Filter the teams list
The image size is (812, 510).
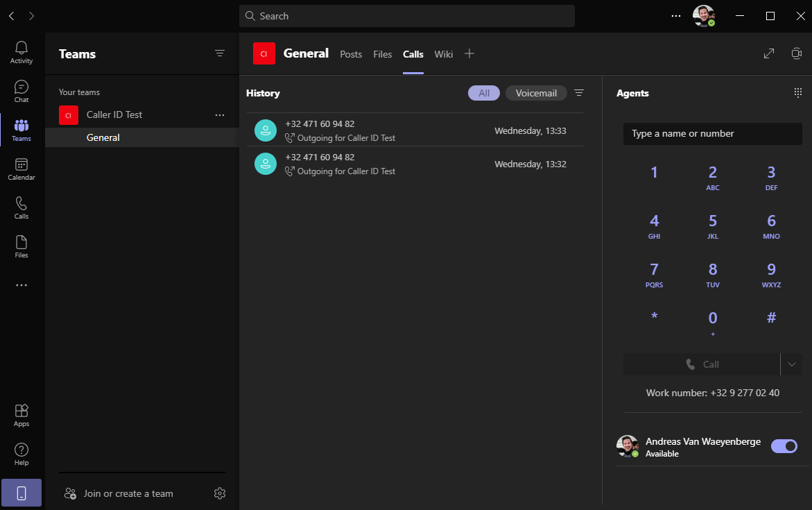[220, 53]
